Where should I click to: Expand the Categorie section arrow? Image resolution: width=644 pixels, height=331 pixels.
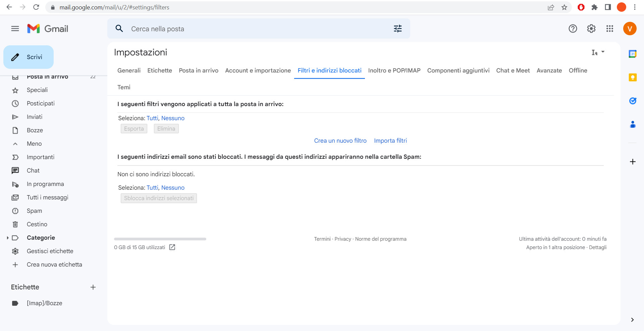(x=8, y=238)
